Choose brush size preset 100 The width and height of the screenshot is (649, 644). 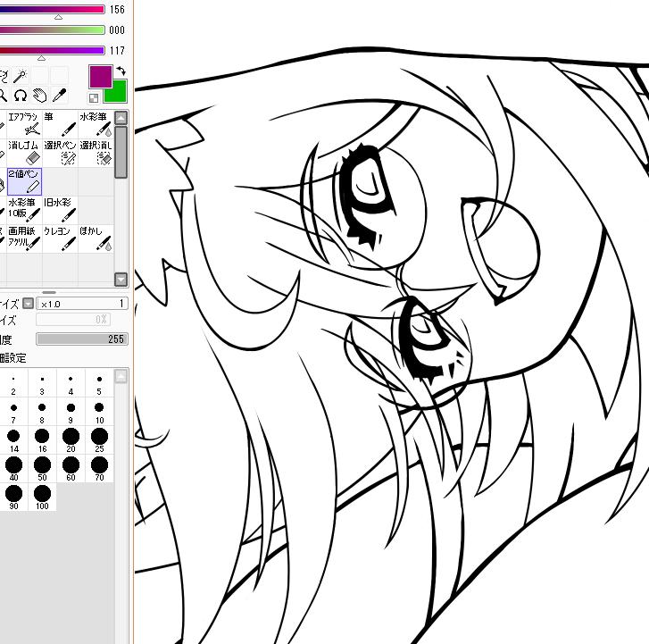42,498
